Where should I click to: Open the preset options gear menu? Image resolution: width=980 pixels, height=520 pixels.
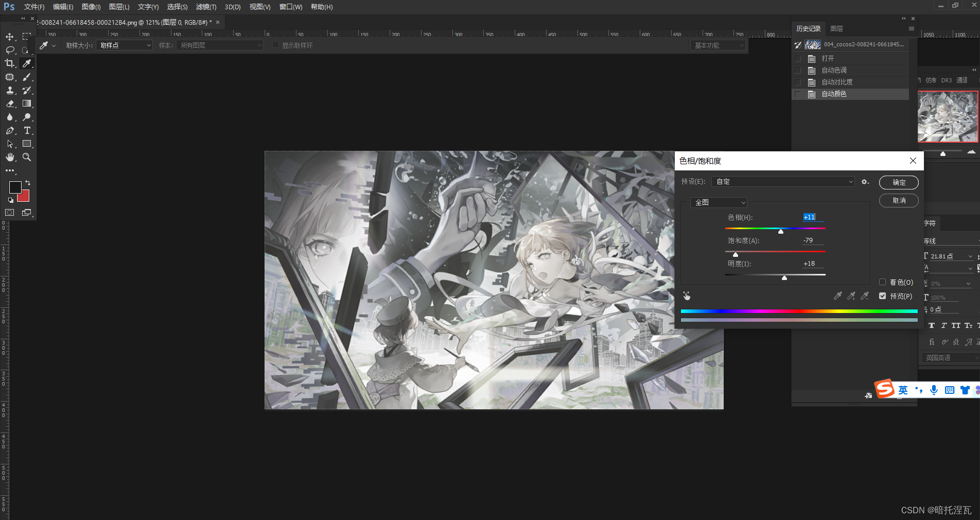pyautogui.click(x=865, y=182)
